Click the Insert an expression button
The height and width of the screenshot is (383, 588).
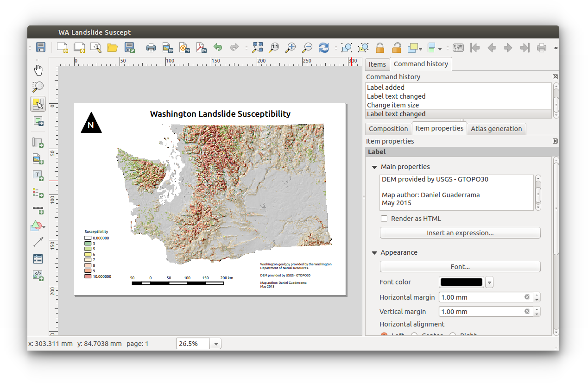[x=460, y=232]
